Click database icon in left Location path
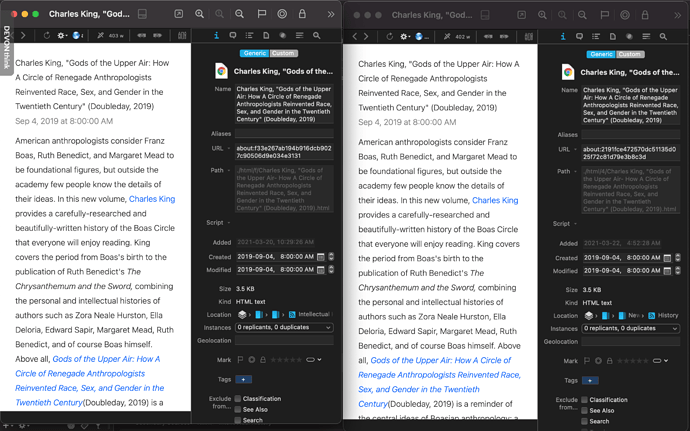This screenshot has height=431, width=690. tap(242, 314)
